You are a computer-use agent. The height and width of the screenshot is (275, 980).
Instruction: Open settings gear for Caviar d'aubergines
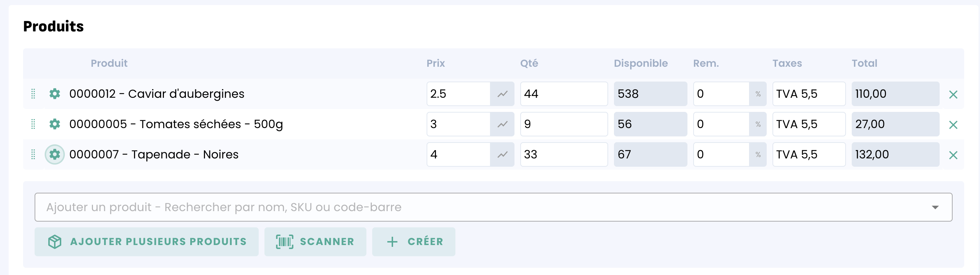click(55, 94)
